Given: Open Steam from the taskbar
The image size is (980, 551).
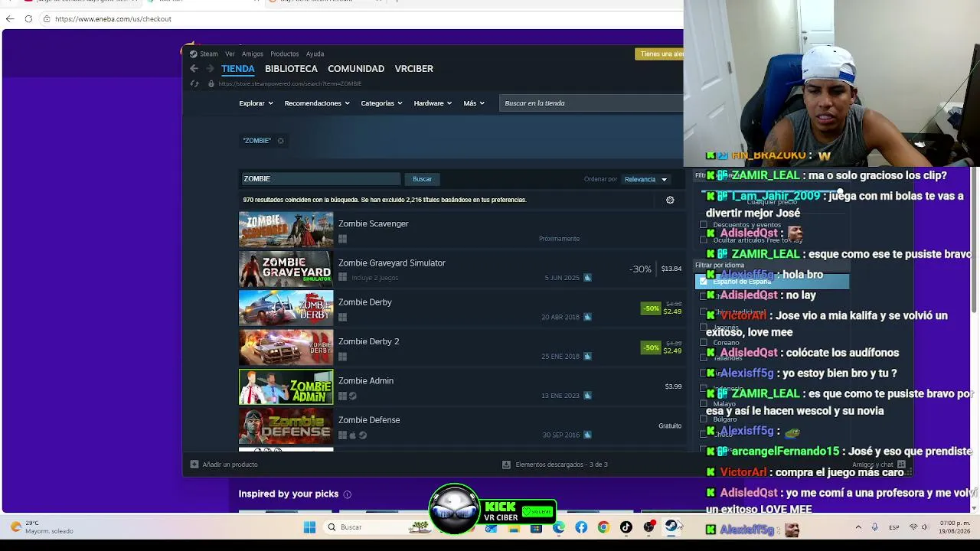Looking at the screenshot, I should 671,527.
